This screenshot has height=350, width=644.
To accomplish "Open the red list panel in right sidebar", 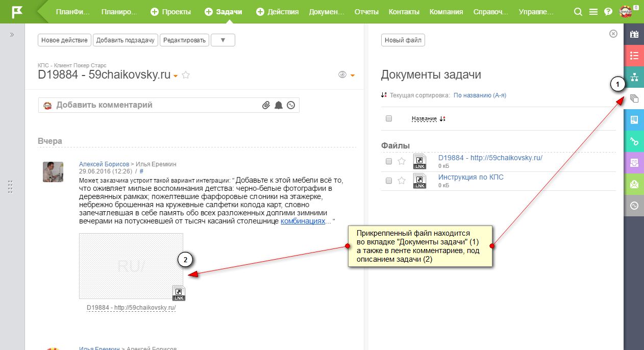I will click(634, 56).
